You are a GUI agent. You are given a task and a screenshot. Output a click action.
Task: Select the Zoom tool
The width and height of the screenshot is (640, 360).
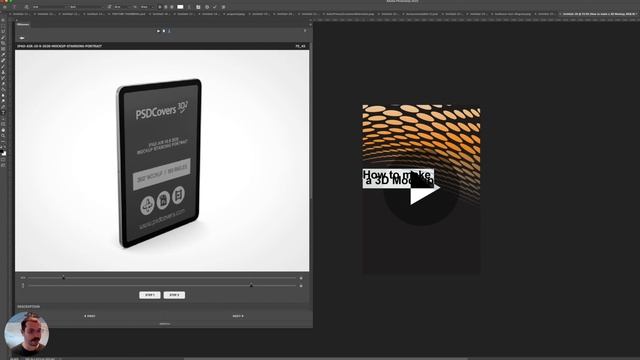click(3, 136)
